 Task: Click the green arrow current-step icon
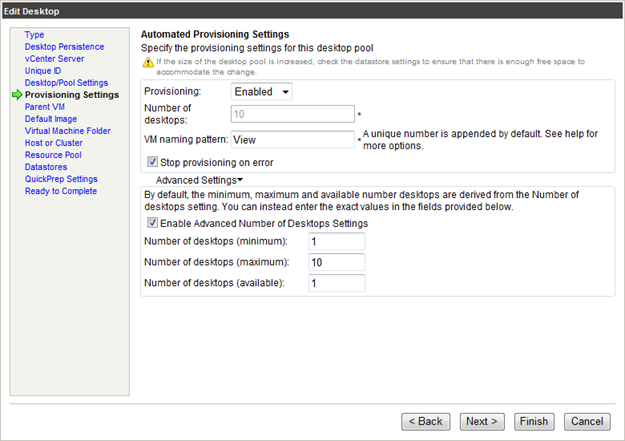click(x=16, y=95)
